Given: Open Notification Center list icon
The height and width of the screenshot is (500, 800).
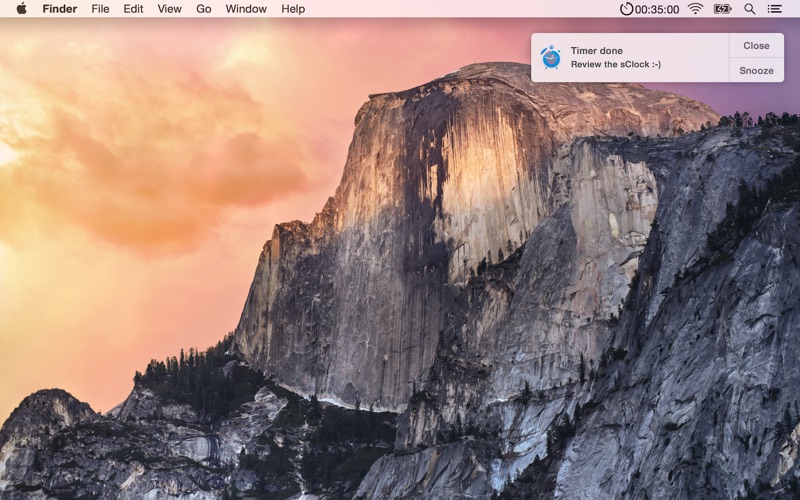Looking at the screenshot, I should 774,9.
